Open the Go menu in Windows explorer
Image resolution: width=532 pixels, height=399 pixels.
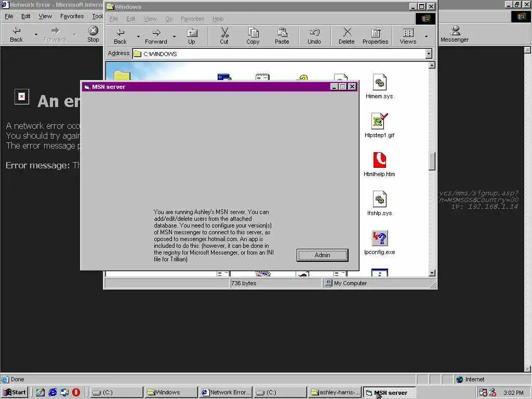(x=169, y=19)
